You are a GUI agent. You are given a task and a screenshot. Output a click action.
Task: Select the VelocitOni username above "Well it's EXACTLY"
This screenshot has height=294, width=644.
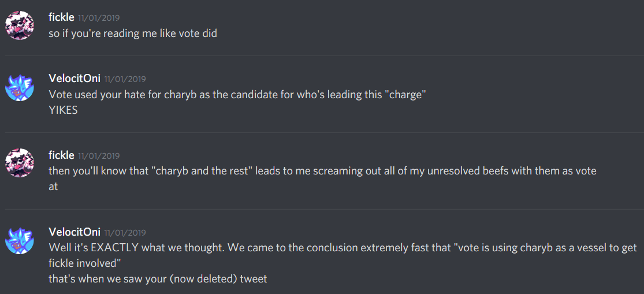(75, 232)
